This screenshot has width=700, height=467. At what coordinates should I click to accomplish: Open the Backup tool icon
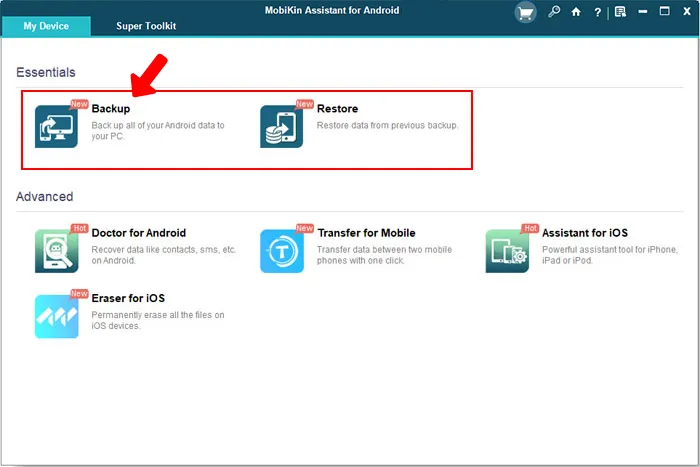(x=56, y=126)
